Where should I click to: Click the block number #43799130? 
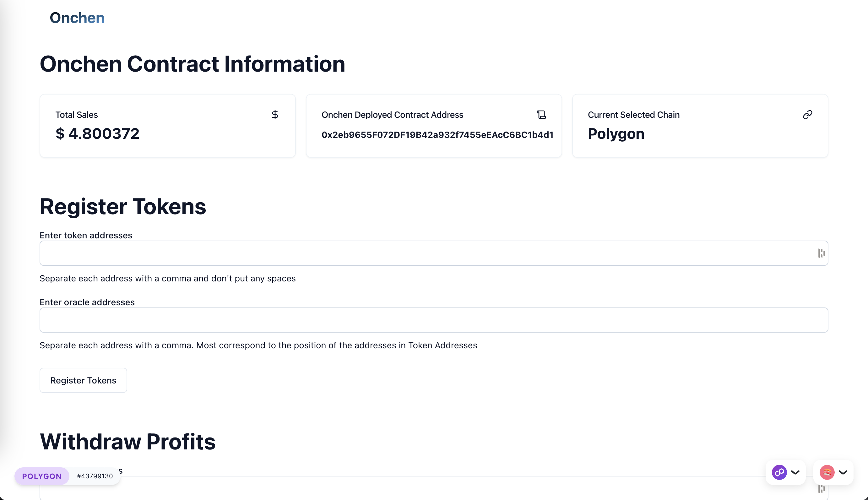(95, 476)
